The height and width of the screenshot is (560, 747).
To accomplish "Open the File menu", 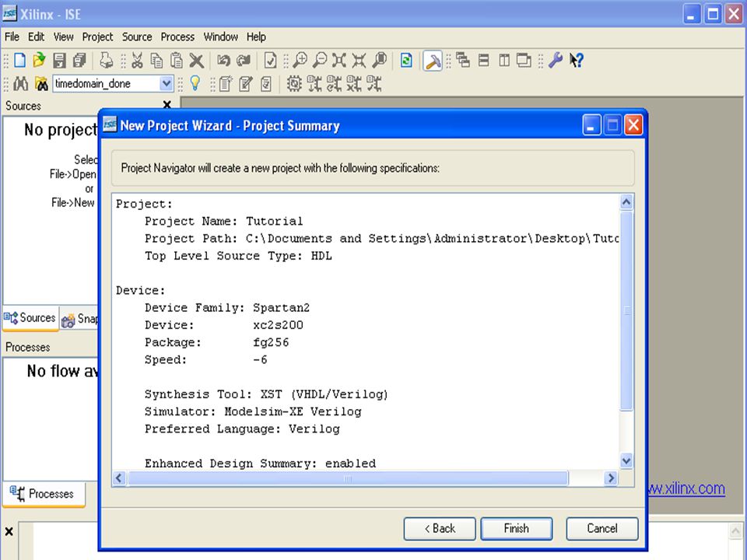I will click(12, 37).
